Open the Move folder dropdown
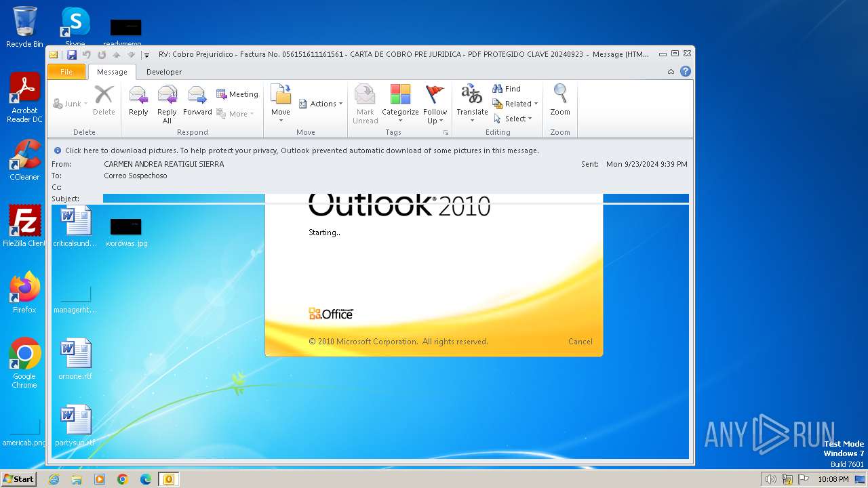Image resolution: width=868 pixels, height=488 pixels. point(281,104)
